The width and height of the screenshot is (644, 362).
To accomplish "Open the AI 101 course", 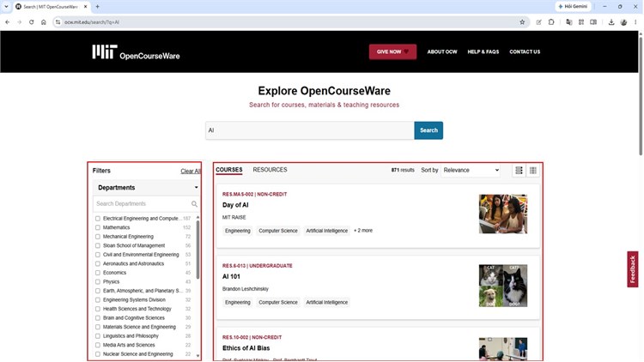I will tap(231, 276).
